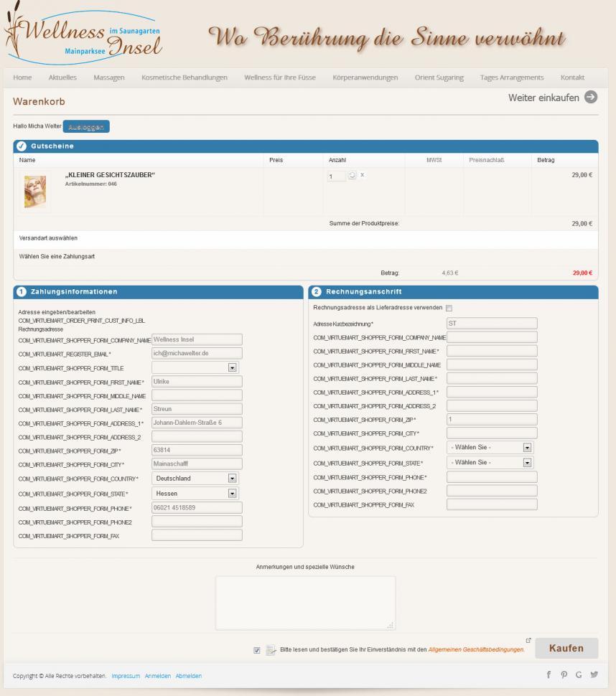Viewport: 616px width, 696px height.
Task: Click the quantity update refresh icon
Action: pos(352,176)
